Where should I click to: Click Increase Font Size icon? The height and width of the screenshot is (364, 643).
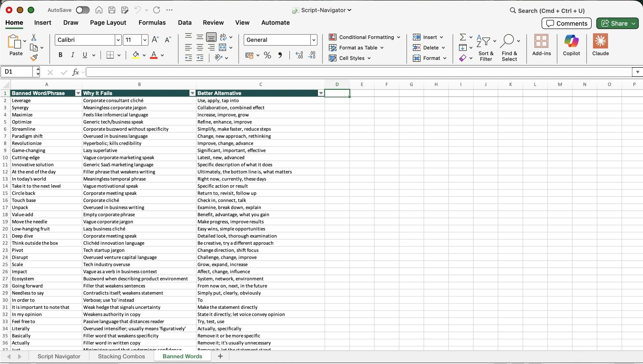(x=155, y=40)
